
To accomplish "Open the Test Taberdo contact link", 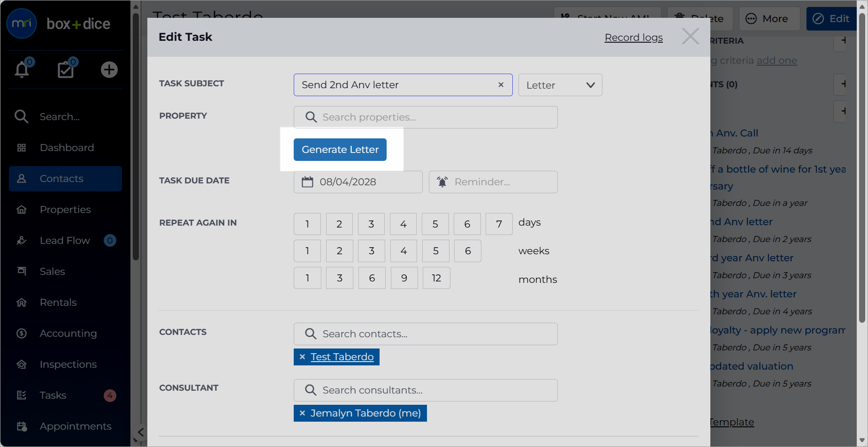I will point(342,357).
